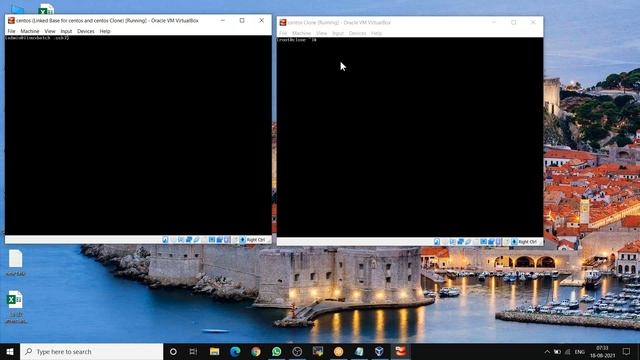The image size is (640, 360).
Task: Open Task View on taskbar
Action: pos(193,351)
